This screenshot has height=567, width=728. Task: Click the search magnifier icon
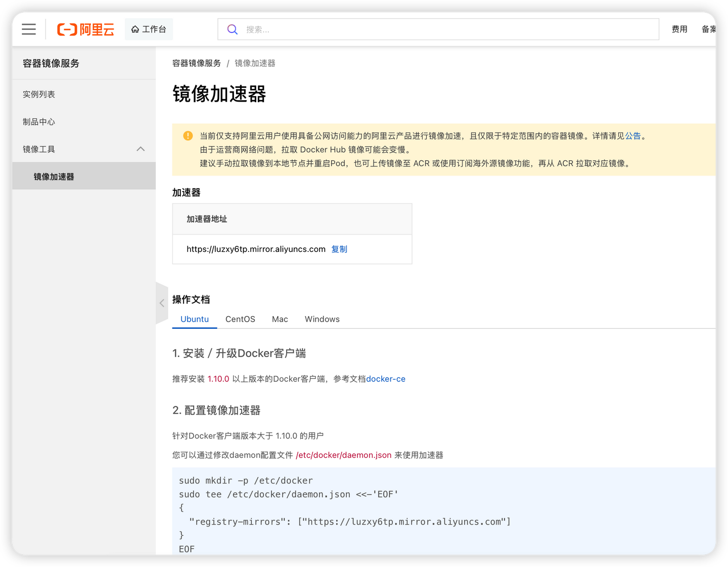[233, 29]
